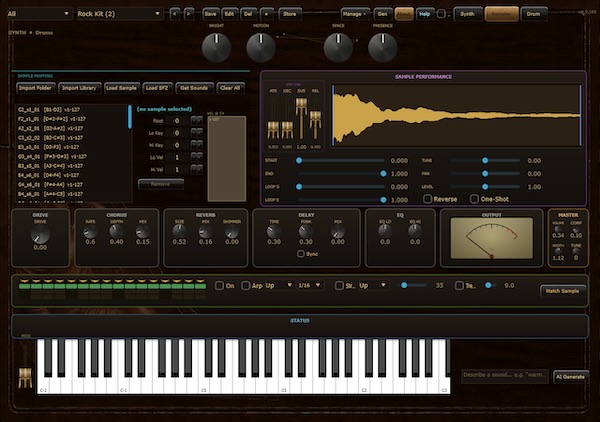Open the Gen panel
The height and width of the screenshot is (422, 600).
coord(382,14)
